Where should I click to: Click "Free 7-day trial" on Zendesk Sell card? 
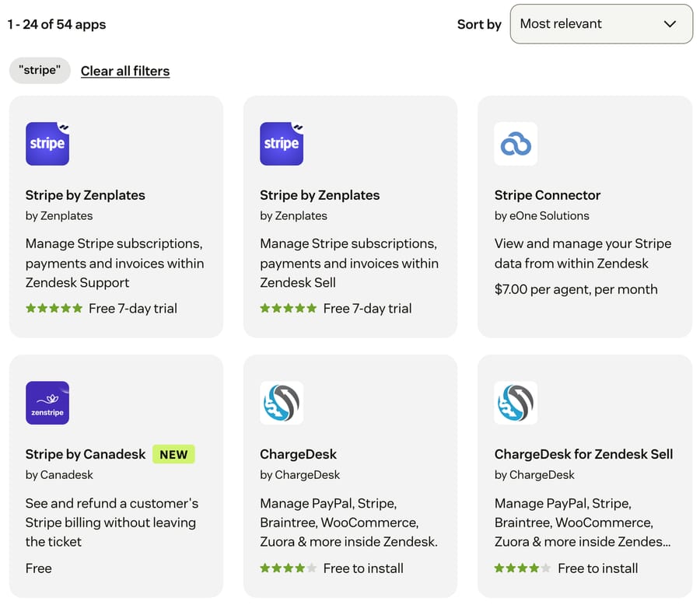367,309
